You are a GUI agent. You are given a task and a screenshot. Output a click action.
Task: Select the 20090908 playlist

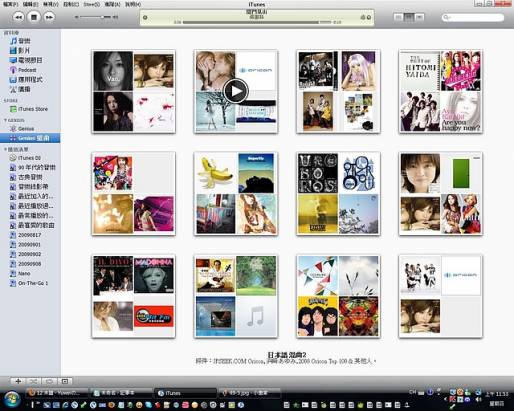point(26,264)
